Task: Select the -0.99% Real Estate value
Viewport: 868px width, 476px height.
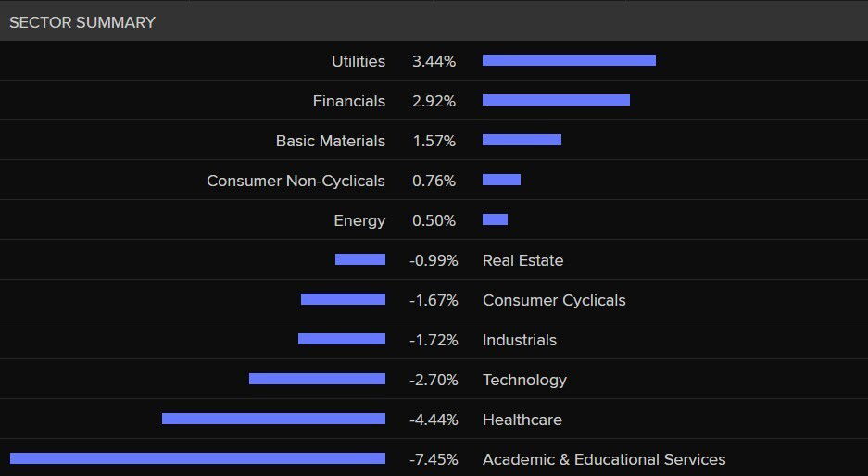Action: click(434, 260)
